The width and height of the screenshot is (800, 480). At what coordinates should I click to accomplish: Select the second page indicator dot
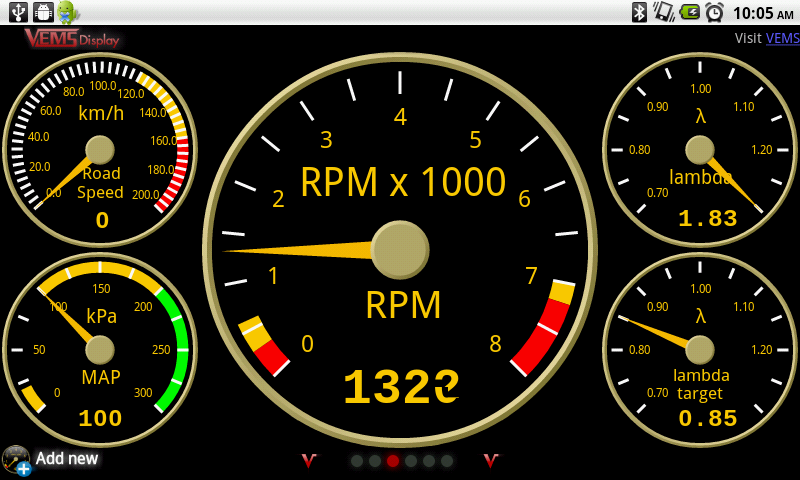pyautogui.click(x=375, y=461)
